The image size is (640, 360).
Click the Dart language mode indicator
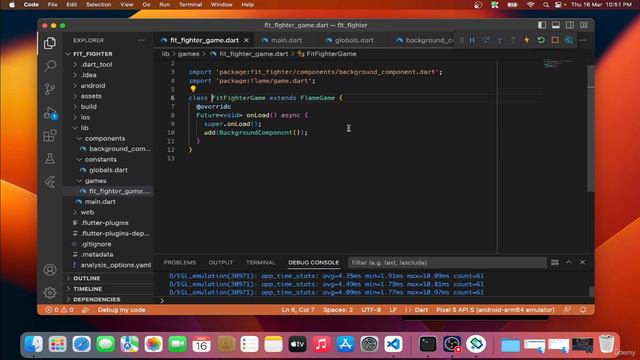tap(421, 310)
